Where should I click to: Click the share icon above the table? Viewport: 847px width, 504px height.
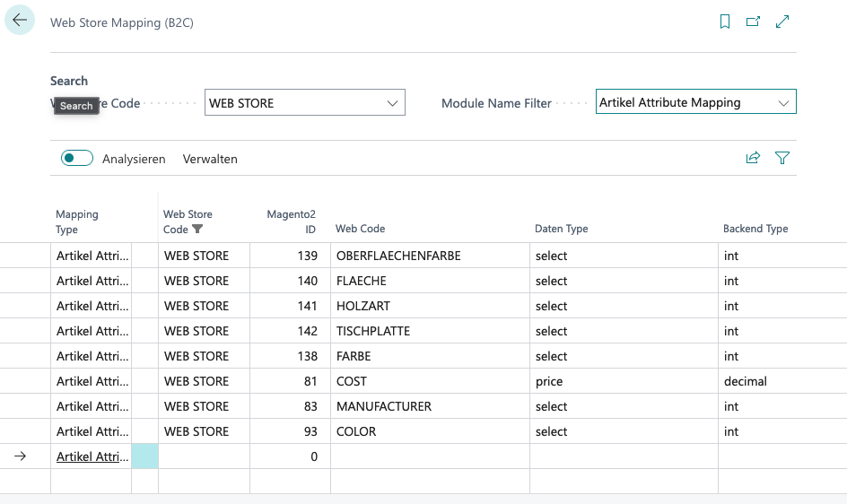753,158
